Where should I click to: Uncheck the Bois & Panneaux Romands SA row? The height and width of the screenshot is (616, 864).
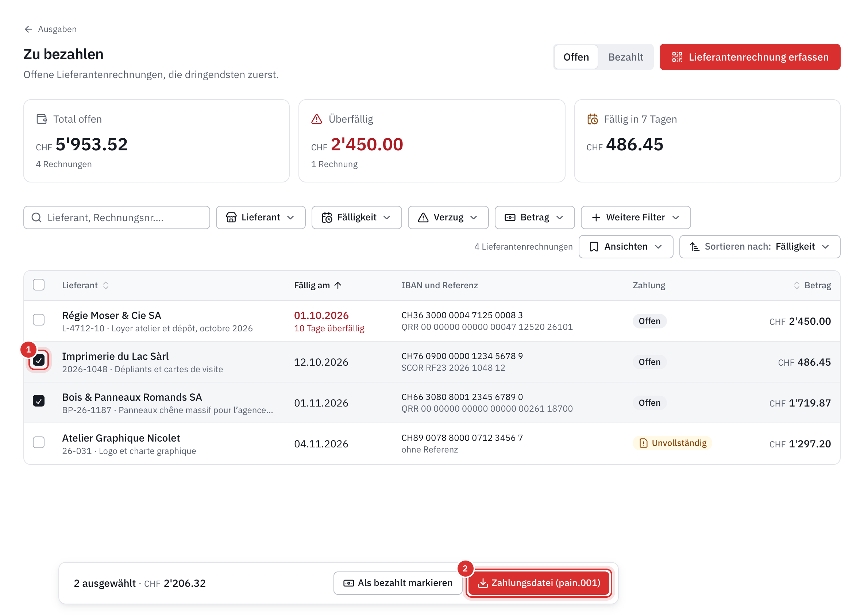tap(39, 401)
